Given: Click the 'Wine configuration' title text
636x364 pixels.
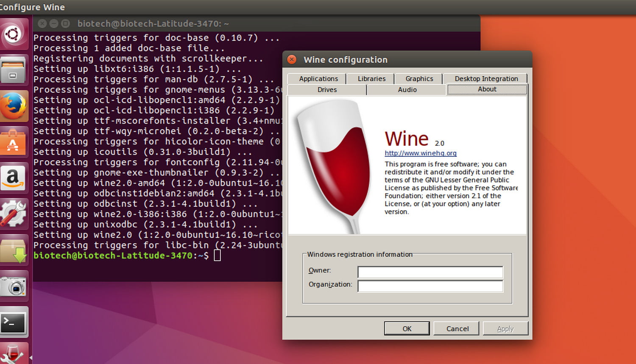Looking at the screenshot, I should 346,60.
